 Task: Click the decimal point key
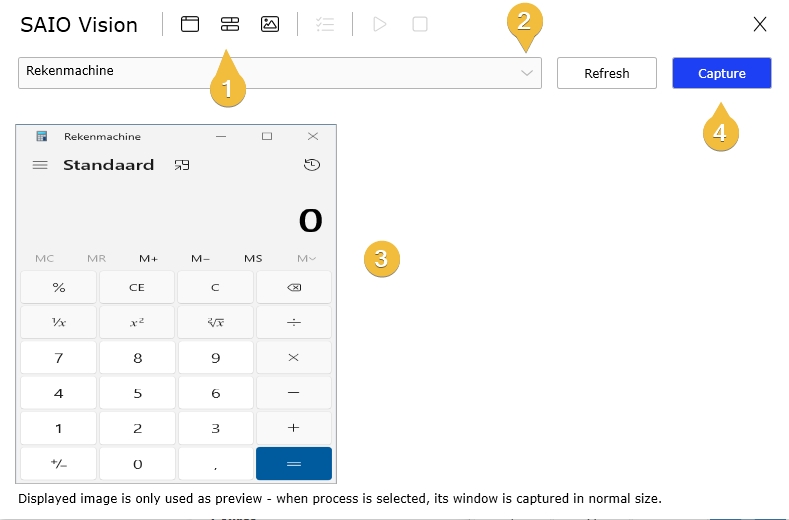coord(215,464)
